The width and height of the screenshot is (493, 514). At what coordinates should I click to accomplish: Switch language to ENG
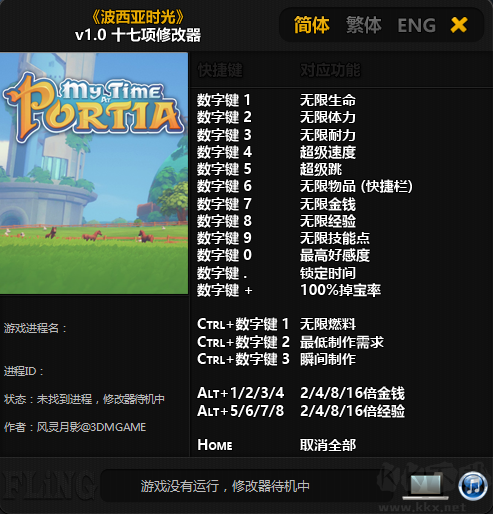(x=417, y=25)
